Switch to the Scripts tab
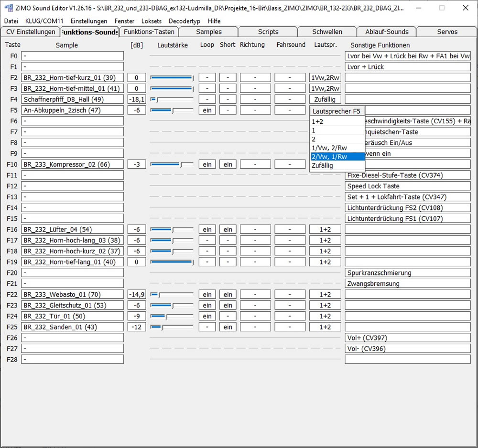Viewport: 478px width, 448px height. tap(268, 32)
